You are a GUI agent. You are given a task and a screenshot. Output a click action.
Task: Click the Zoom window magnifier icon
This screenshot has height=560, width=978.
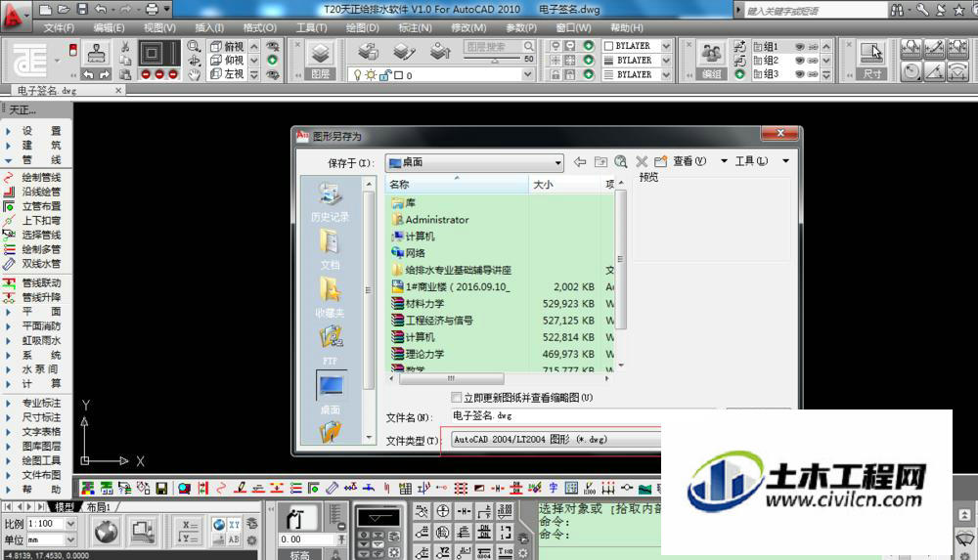pos(195,46)
